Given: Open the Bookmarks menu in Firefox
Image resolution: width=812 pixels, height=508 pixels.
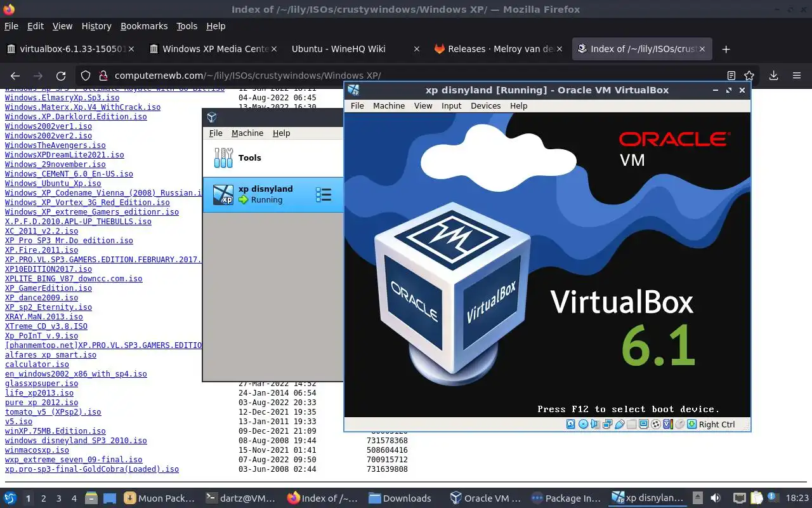Looking at the screenshot, I should [144, 26].
